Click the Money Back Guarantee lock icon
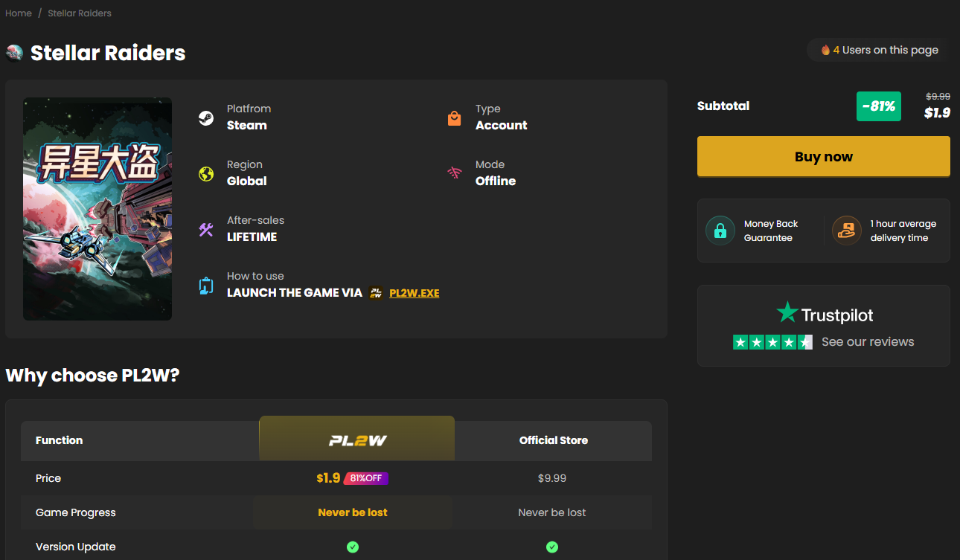This screenshot has height=560, width=960. (720, 231)
